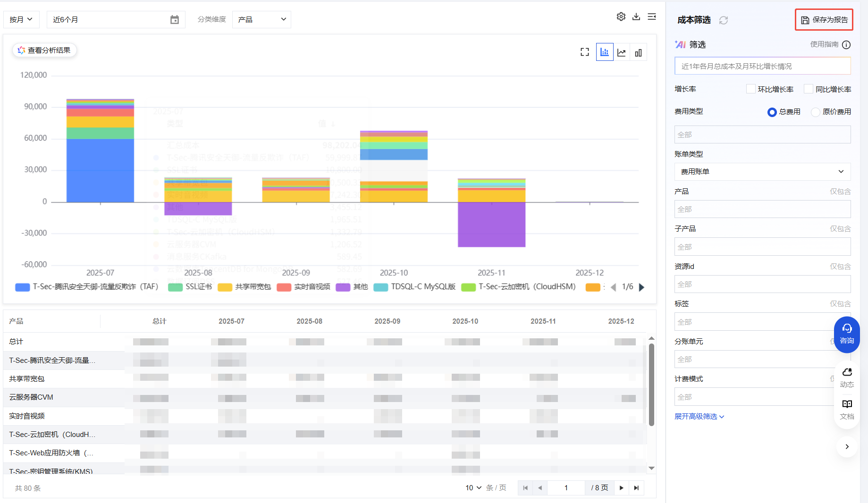
Task: Open the 按月 granularity dropdown
Action: pyautogui.click(x=21, y=20)
